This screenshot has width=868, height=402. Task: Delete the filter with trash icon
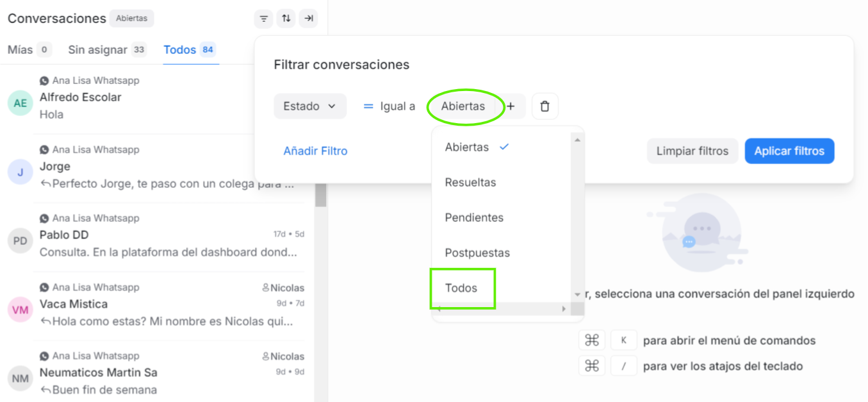pos(545,106)
